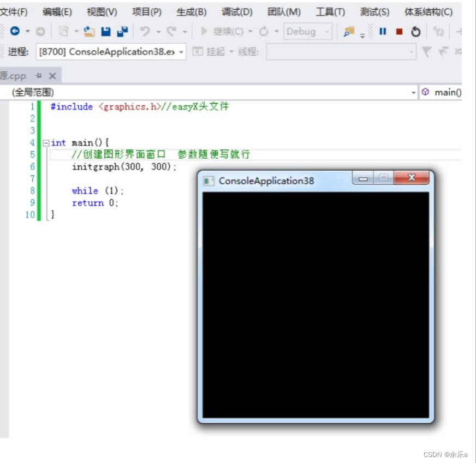Click the open file folder icon
Viewport: 476px width, 463px height.
point(89,31)
